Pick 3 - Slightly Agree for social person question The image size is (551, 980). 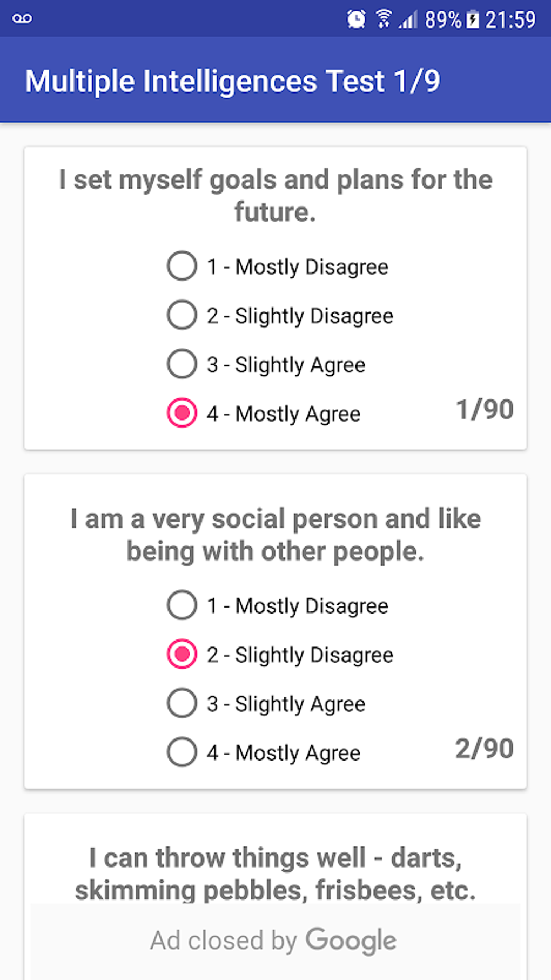tap(266, 704)
